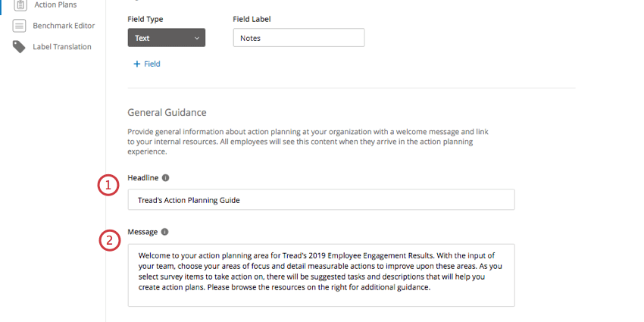Click the Benchmark Editor list icon
This screenshot has width=644, height=322.
click(x=19, y=26)
